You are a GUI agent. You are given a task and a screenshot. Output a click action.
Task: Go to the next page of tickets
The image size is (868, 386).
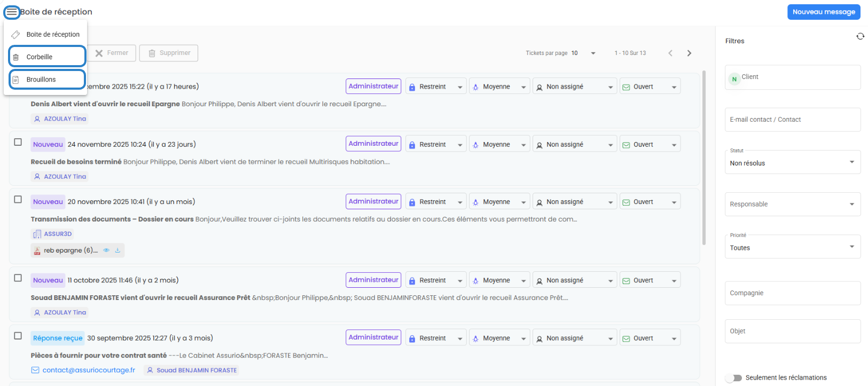click(x=689, y=53)
